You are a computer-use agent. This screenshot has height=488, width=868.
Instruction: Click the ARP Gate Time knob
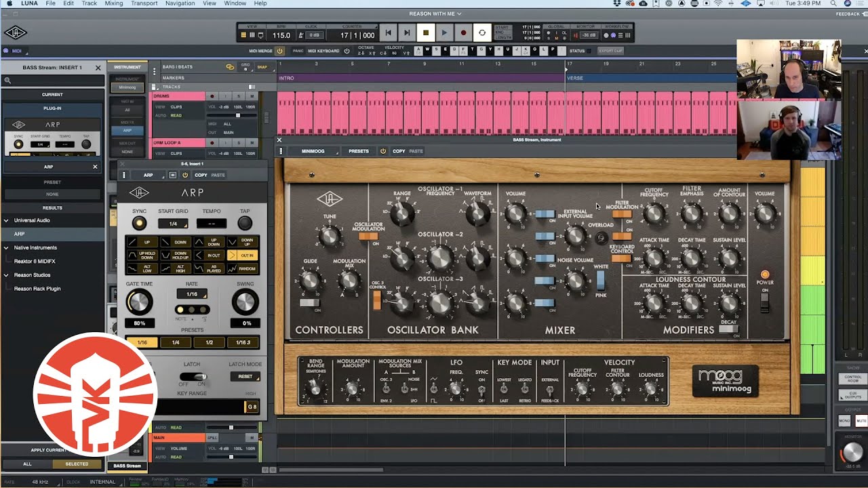pos(139,302)
